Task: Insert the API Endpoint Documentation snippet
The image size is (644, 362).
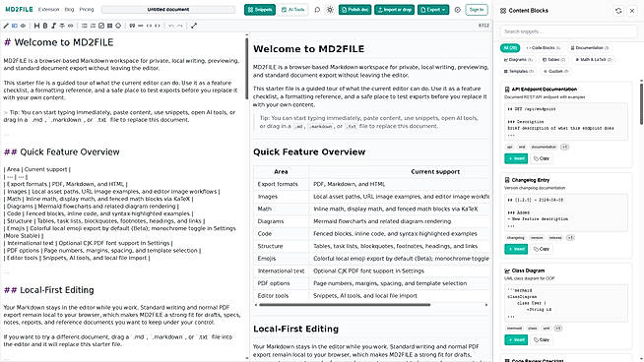Action: click(516, 158)
